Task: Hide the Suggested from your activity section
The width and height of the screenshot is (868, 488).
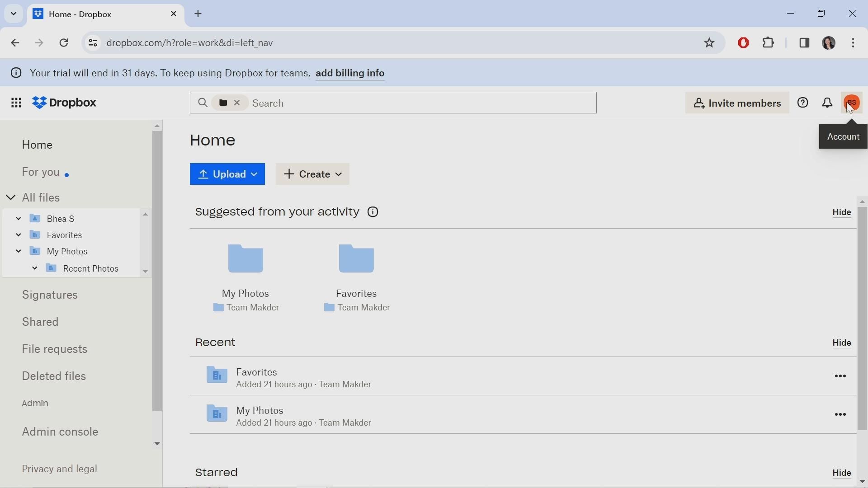Action: tap(842, 213)
